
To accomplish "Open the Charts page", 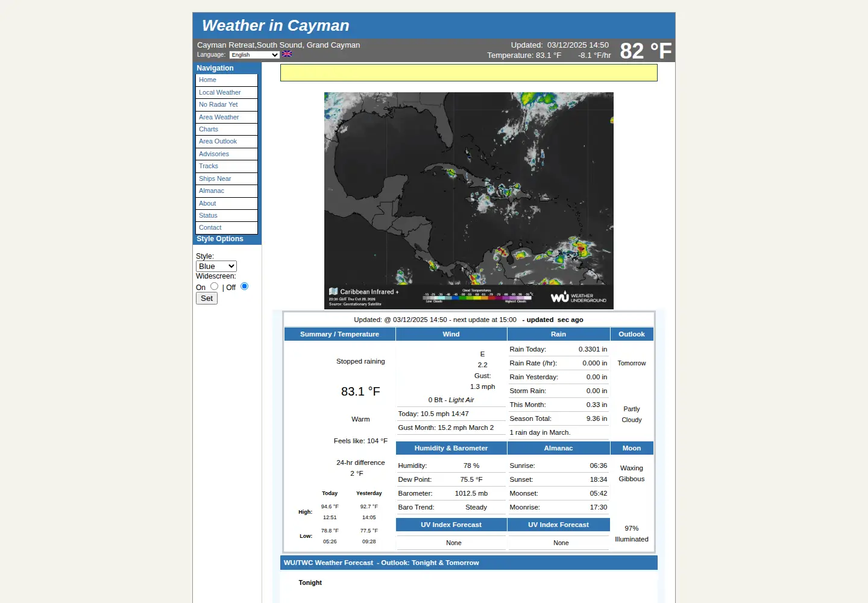I will [x=227, y=129].
